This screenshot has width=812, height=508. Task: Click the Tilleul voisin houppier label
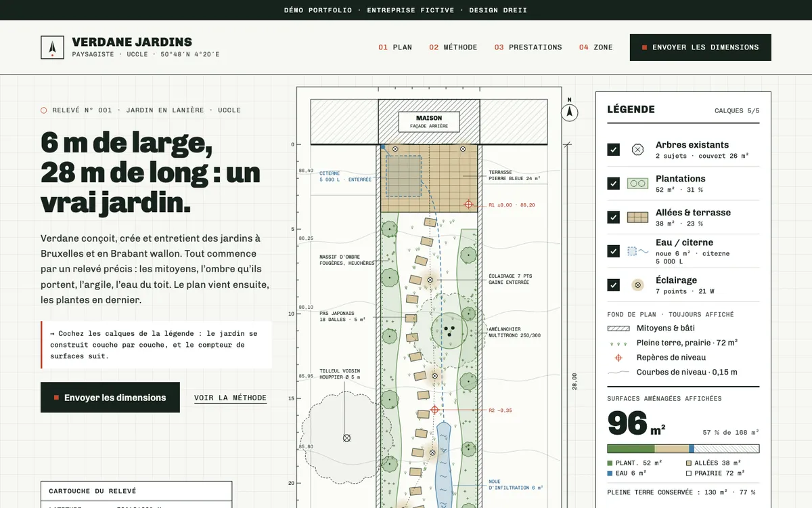[x=340, y=373]
